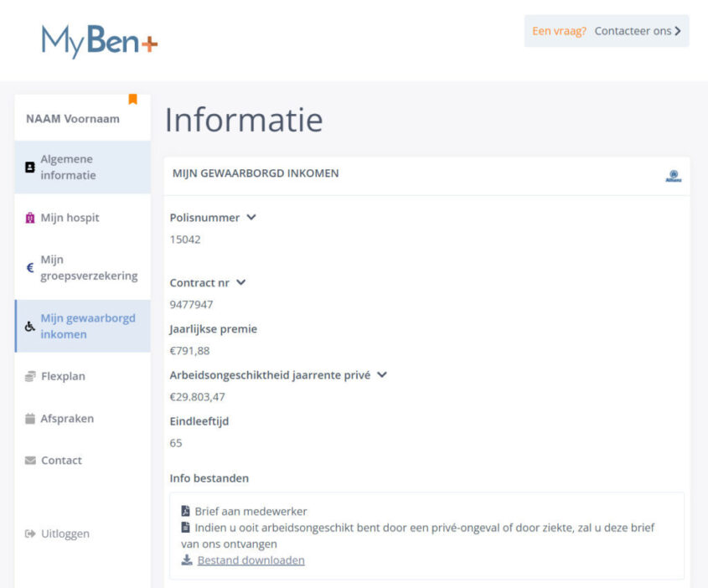Image resolution: width=708 pixels, height=588 pixels.
Task: Click the orange bookmark icon
Action: 132,99
